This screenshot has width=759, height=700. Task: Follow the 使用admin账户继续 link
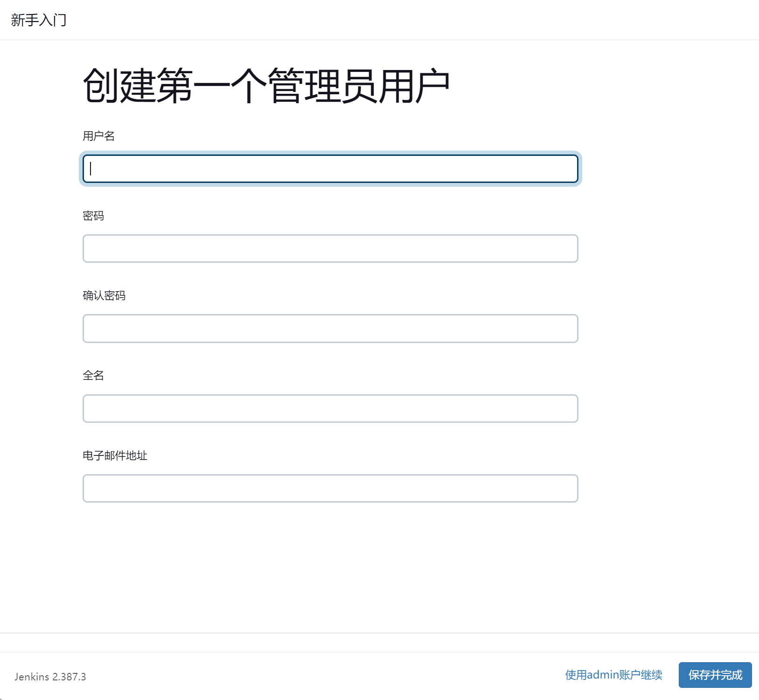point(614,675)
